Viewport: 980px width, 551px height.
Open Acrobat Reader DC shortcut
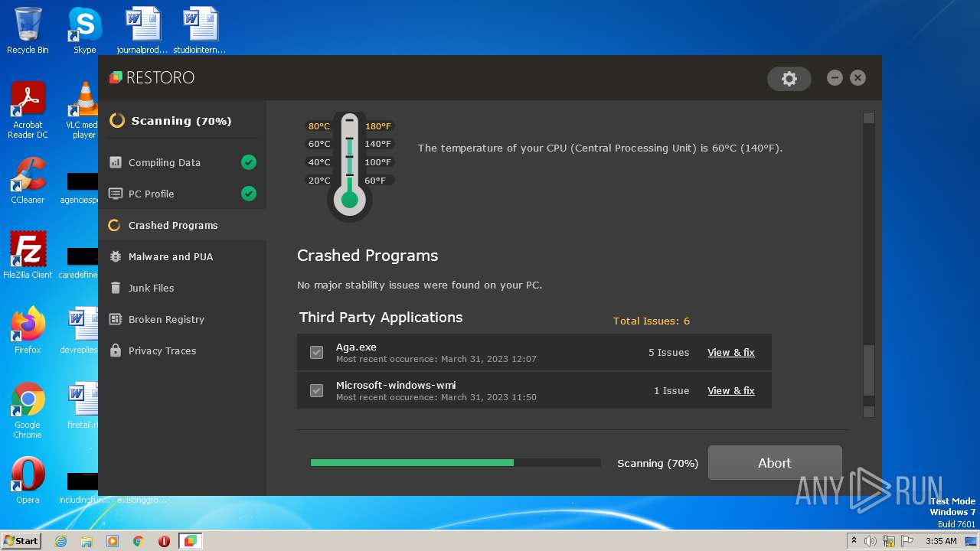[x=28, y=110]
